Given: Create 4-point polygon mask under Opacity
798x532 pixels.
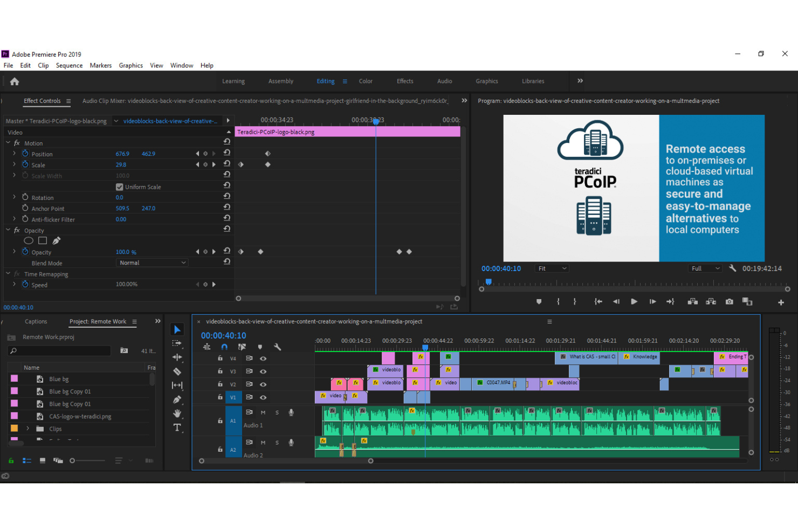Looking at the screenshot, I should [43, 240].
